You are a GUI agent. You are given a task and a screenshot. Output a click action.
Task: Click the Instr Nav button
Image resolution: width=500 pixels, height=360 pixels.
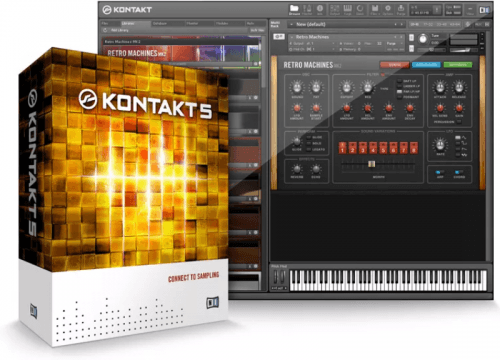(x=257, y=30)
